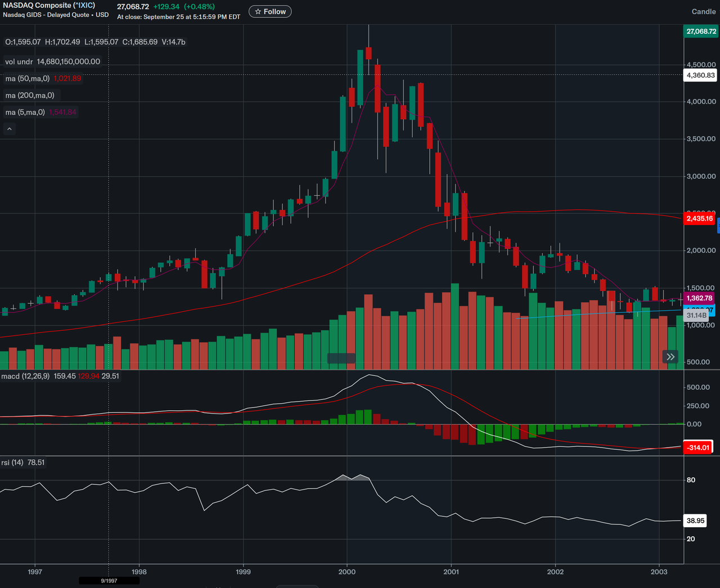Click the 3,500.00 price axis label
The image size is (720, 588).
701,139
